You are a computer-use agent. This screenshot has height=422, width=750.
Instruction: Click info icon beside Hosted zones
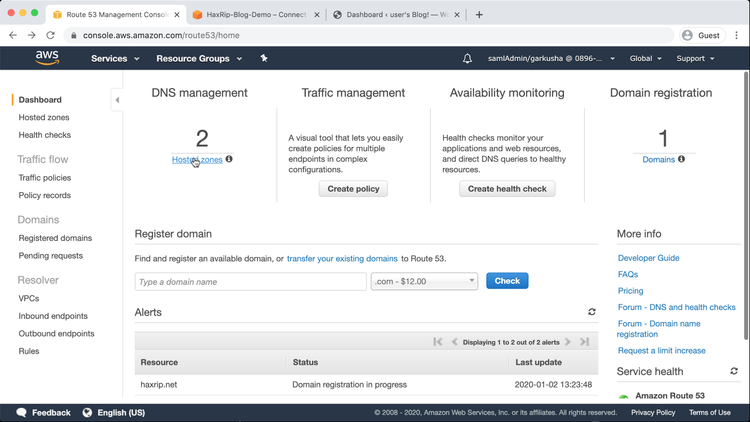(229, 159)
